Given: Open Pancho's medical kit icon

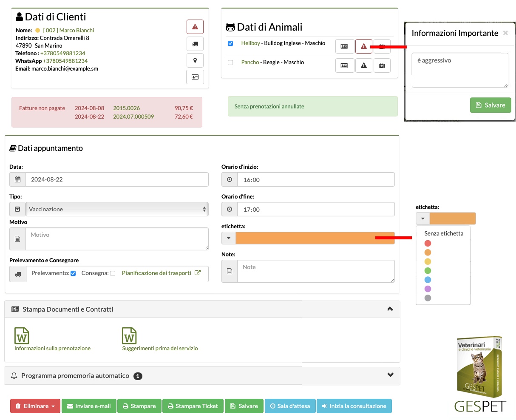Looking at the screenshot, I should [x=382, y=65].
